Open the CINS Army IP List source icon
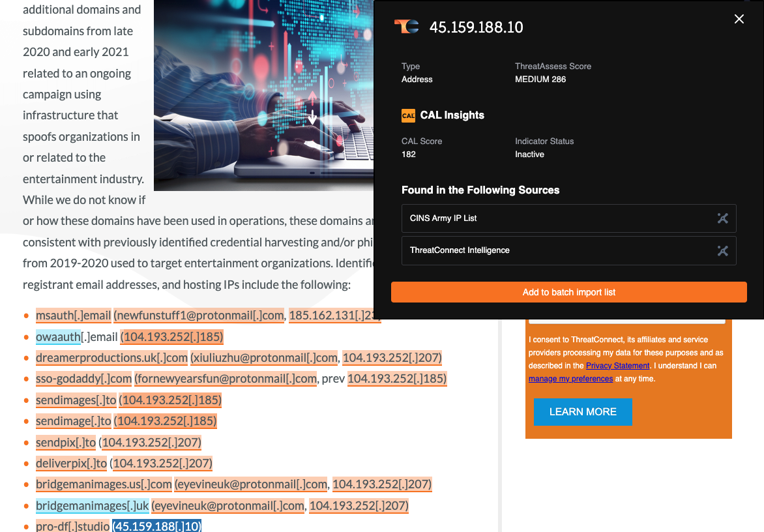Image resolution: width=764 pixels, height=532 pixels. tap(722, 218)
